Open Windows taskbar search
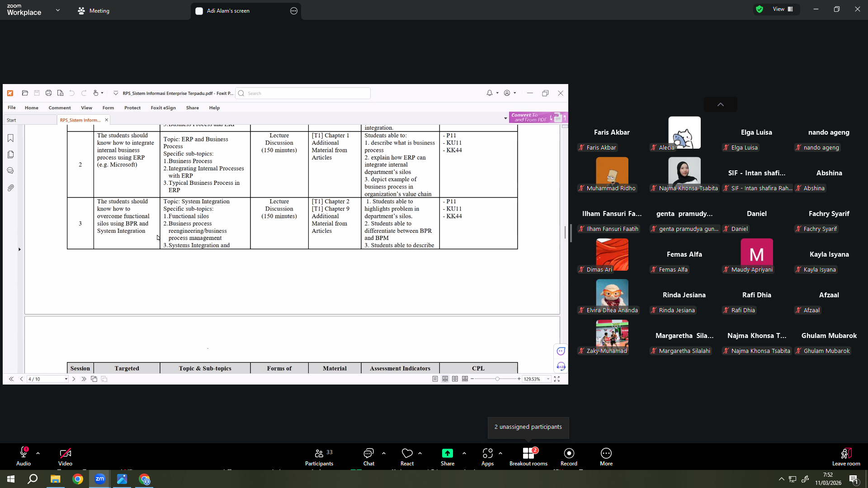Viewport: 868px width, 488px height. coord(33,479)
